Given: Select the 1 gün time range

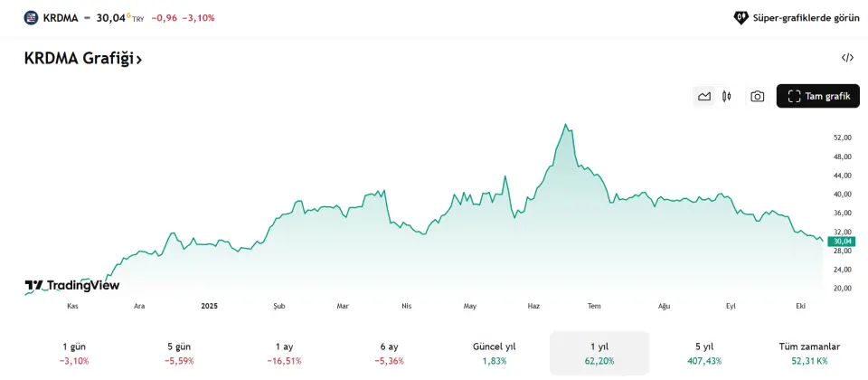Looking at the screenshot, I should click(x=74, y=353).
